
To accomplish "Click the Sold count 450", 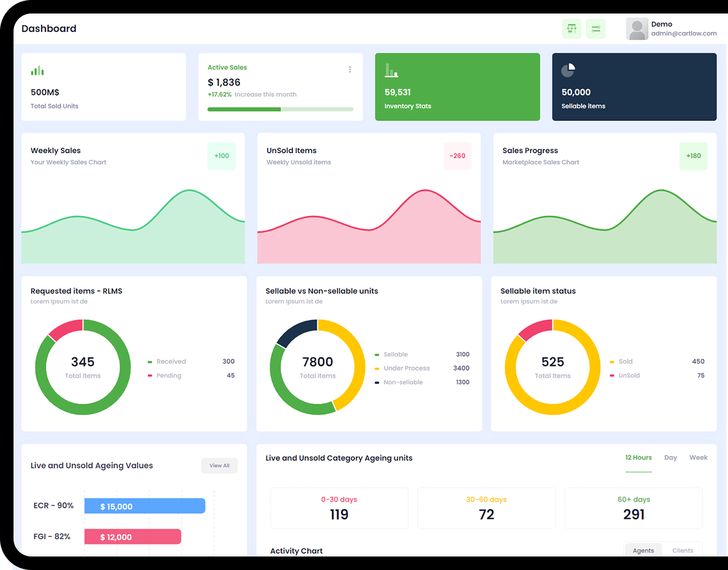I will point(698,362).
